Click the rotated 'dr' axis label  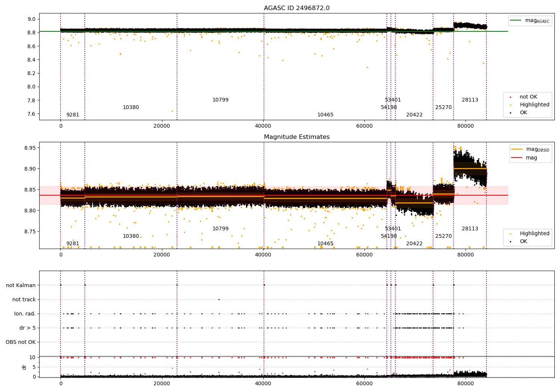24,367
